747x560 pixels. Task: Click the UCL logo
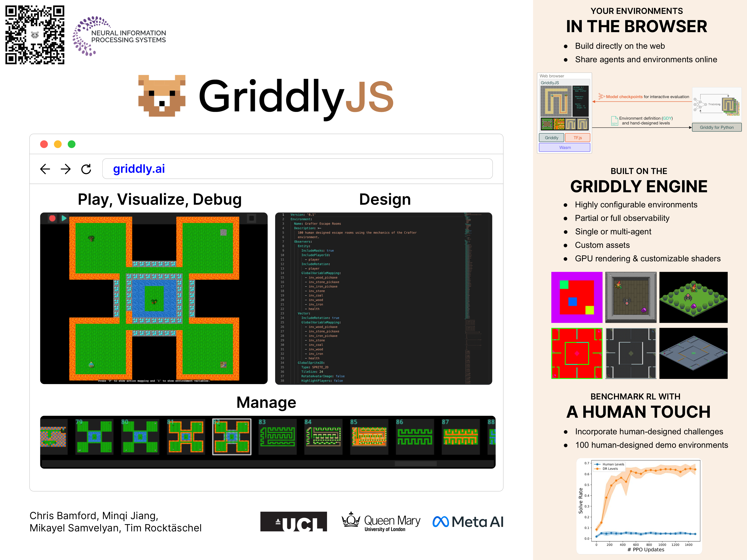tap(293, 522)
